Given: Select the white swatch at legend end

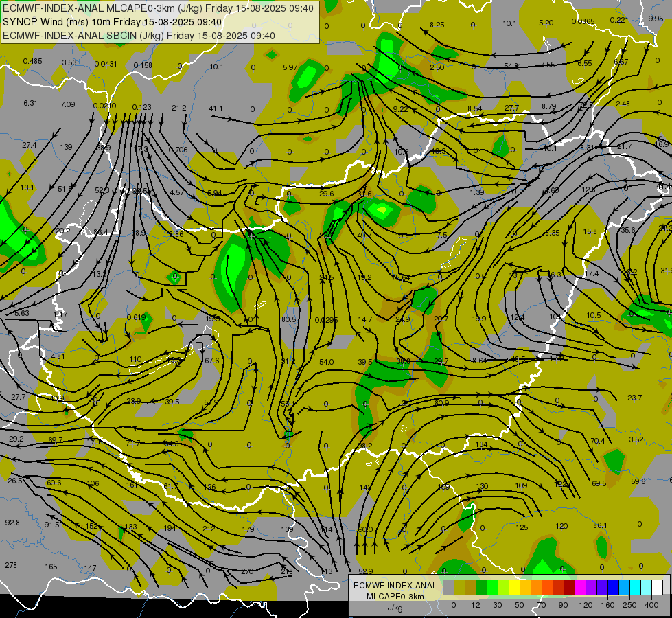Looking at the screenshot, I should (658, 588).
